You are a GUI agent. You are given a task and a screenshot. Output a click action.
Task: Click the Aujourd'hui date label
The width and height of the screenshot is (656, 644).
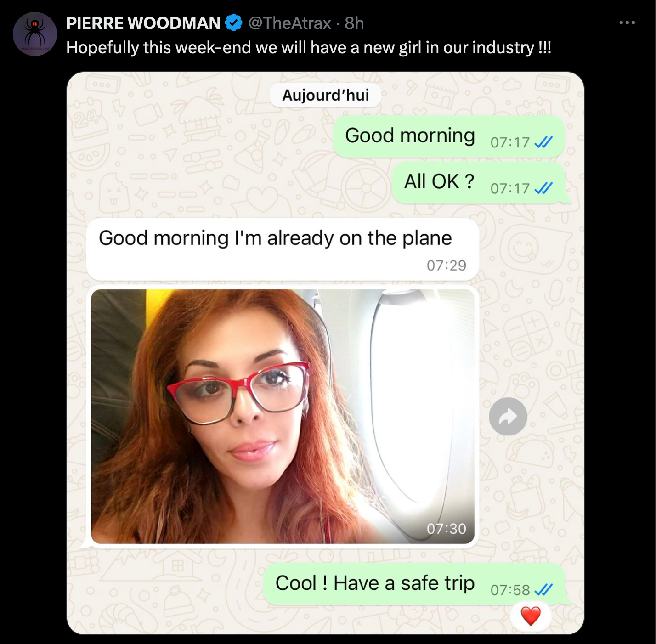[325, 95]
